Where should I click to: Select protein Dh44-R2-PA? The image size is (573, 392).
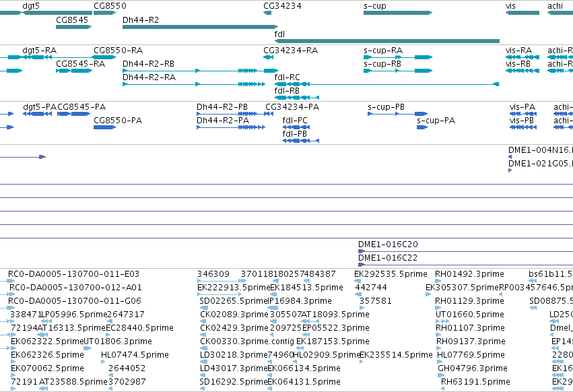pyautogui.click(x=231, y=127)
